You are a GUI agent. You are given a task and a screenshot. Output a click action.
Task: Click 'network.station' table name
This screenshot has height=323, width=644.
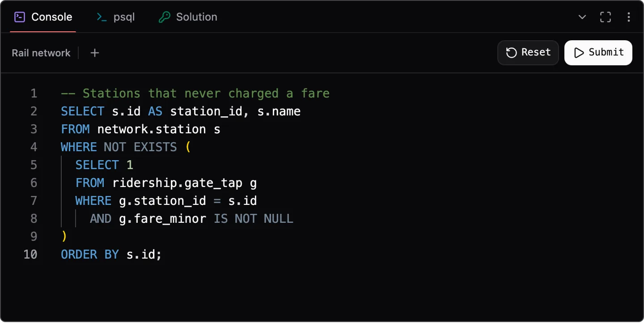(152, 129)
